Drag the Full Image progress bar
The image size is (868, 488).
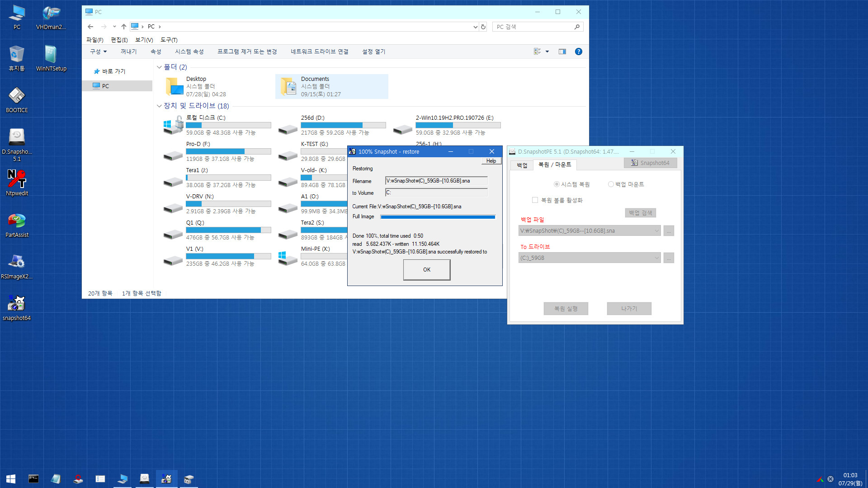[x=438, y=216]
